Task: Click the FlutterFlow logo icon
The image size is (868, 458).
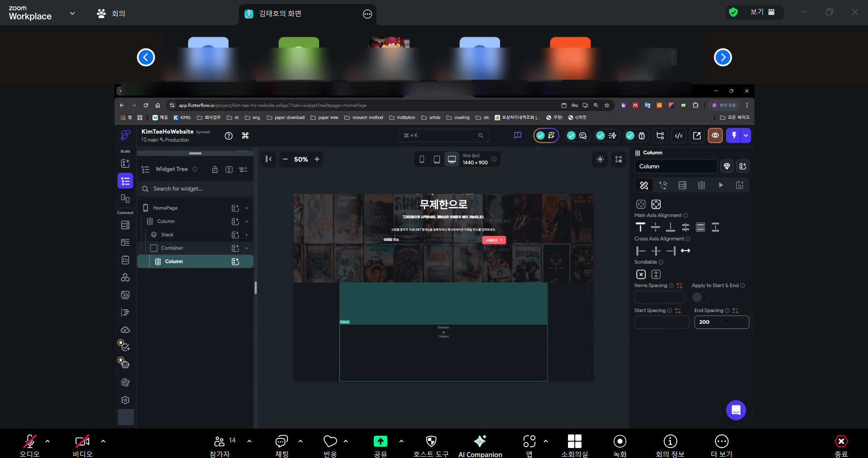Action: [125, 135]
